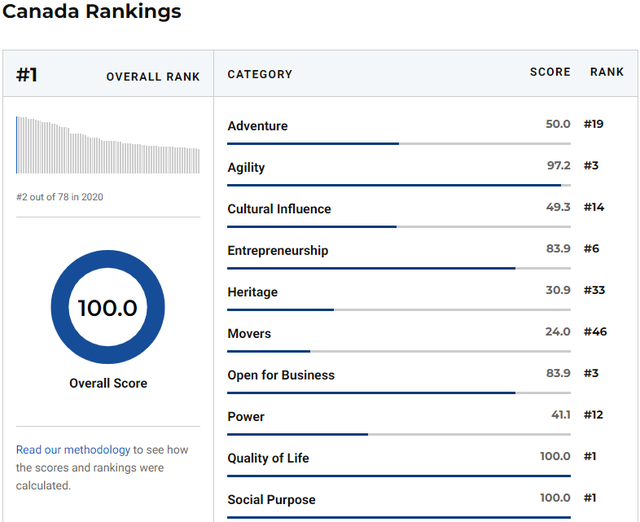Open the Quality of Life category
640x522 pixels.
pos(268,458)
